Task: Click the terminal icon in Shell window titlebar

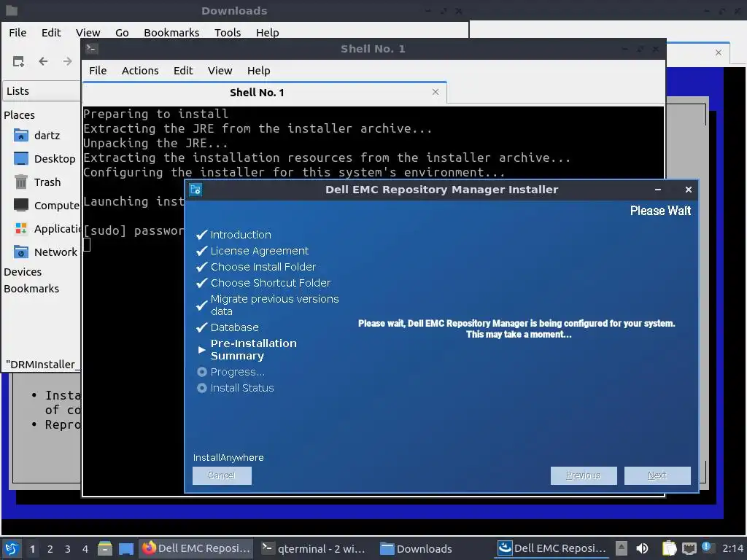Action: [92, 49]
